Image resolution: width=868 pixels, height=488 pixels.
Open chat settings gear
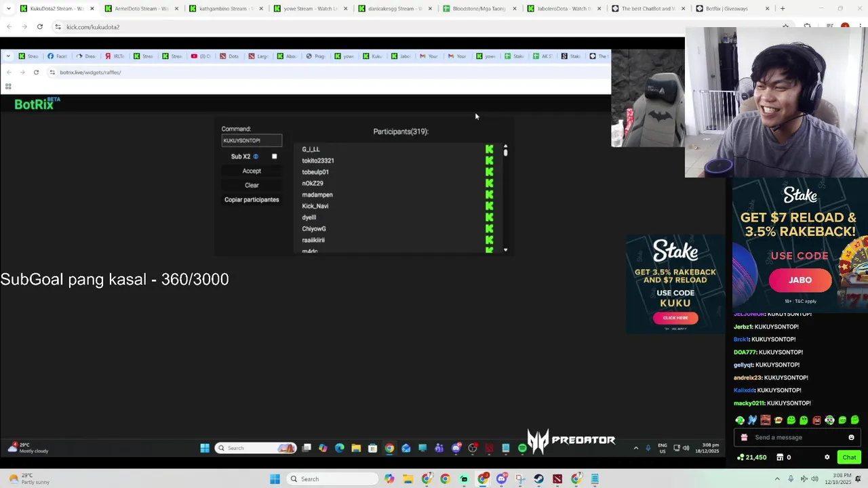click(x=827, y=457)
